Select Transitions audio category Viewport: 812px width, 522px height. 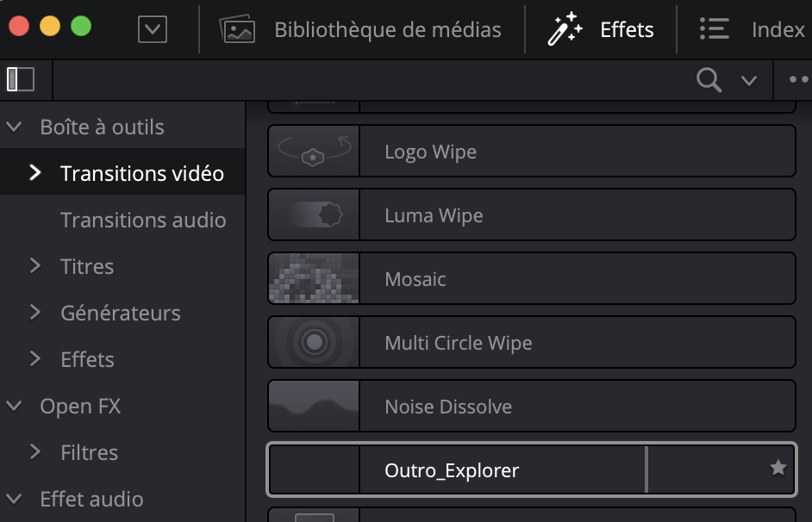pos(143,221)
